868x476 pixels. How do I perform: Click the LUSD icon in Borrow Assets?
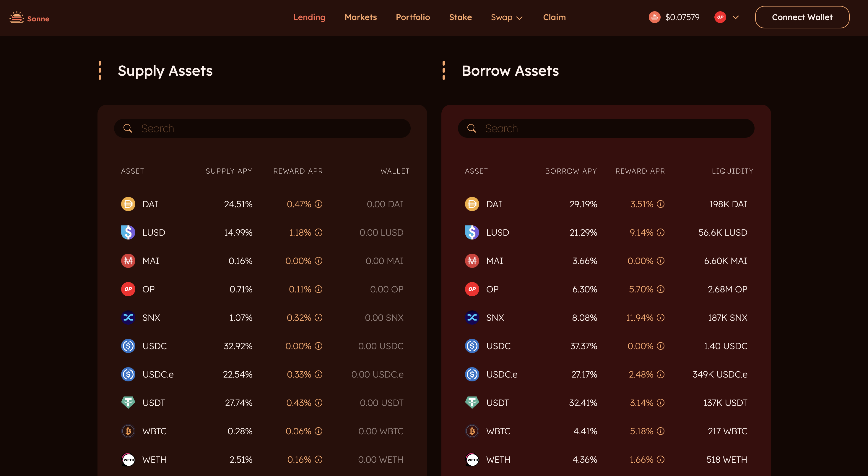(x=472, y=232)
